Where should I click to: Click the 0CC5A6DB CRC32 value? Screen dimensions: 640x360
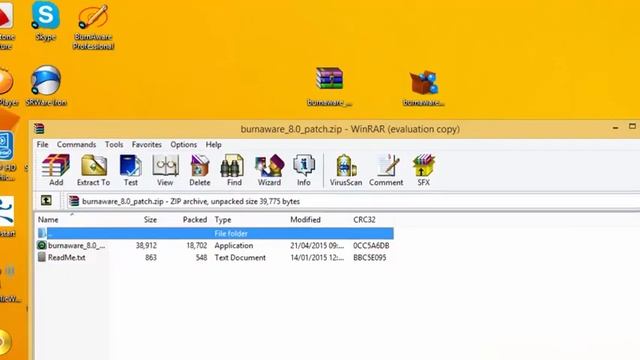pyautogui.click(x=371, y=246)
